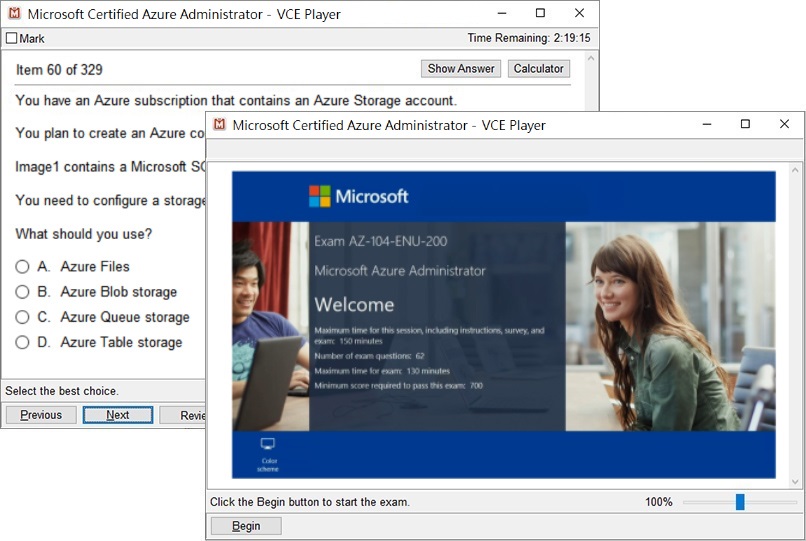Maximize the front welcome exam window

pos(744,124)
